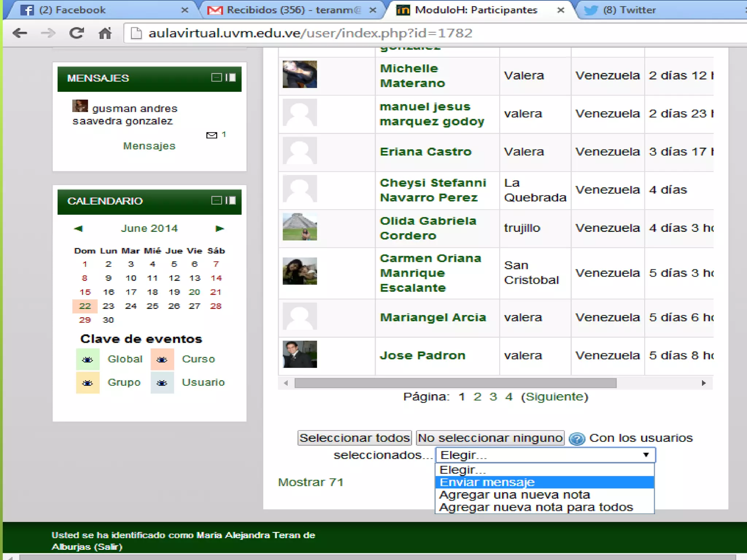Choose 'Agregar una nueva nota' option
The image size is (747, 560).
(x=514, y=495)
